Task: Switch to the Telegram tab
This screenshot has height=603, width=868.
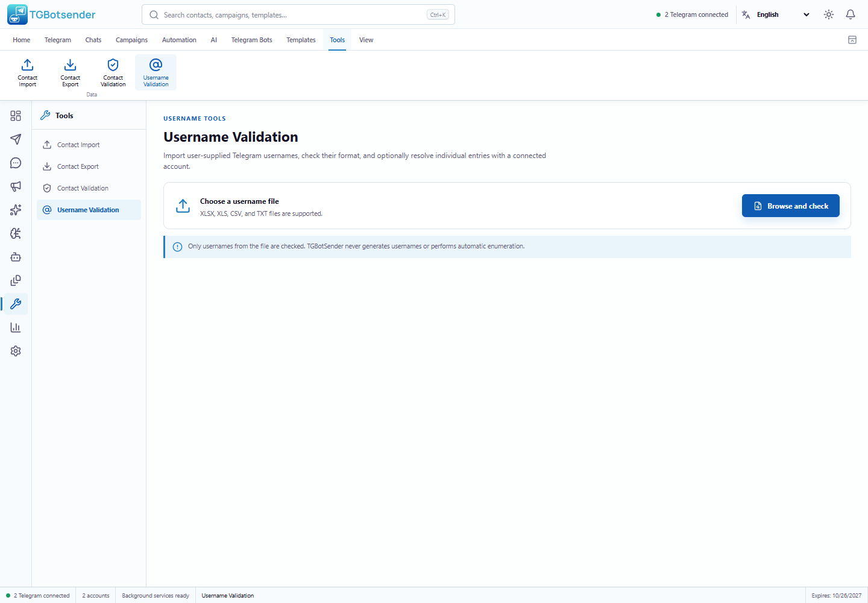Action: tap(58, 40)
